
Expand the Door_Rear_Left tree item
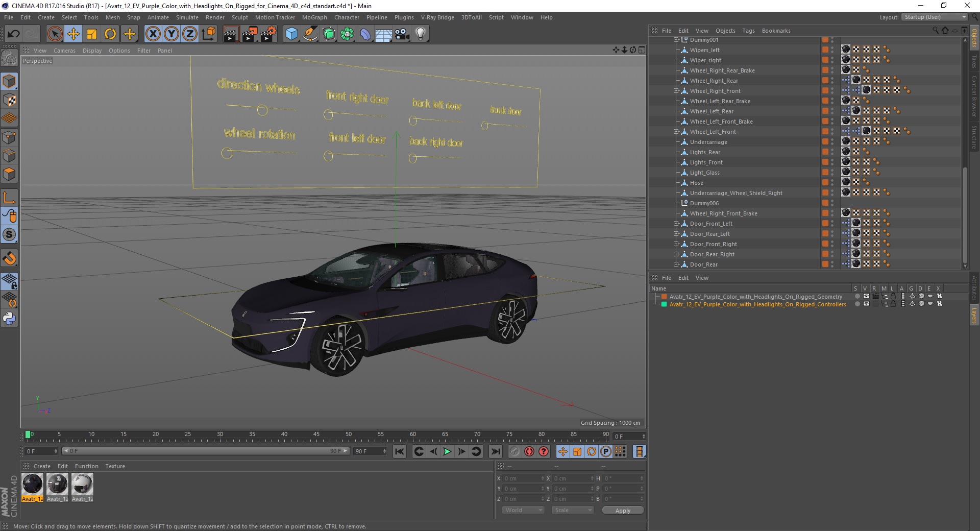(676, 234)
